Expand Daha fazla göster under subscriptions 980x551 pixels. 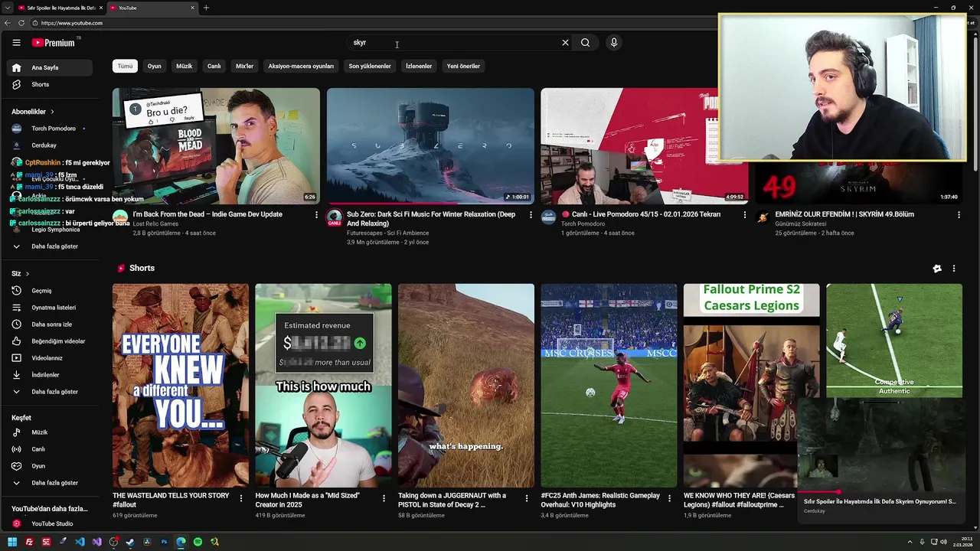(49, 246)
